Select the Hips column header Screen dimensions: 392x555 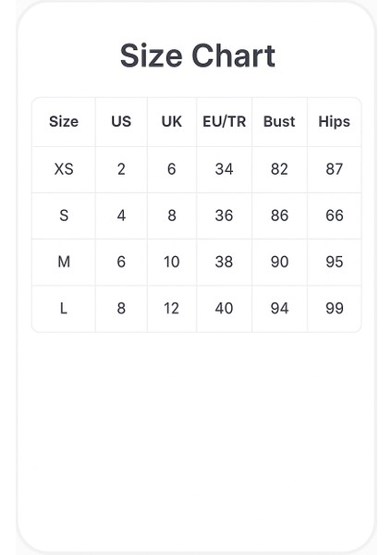[334, 121]
